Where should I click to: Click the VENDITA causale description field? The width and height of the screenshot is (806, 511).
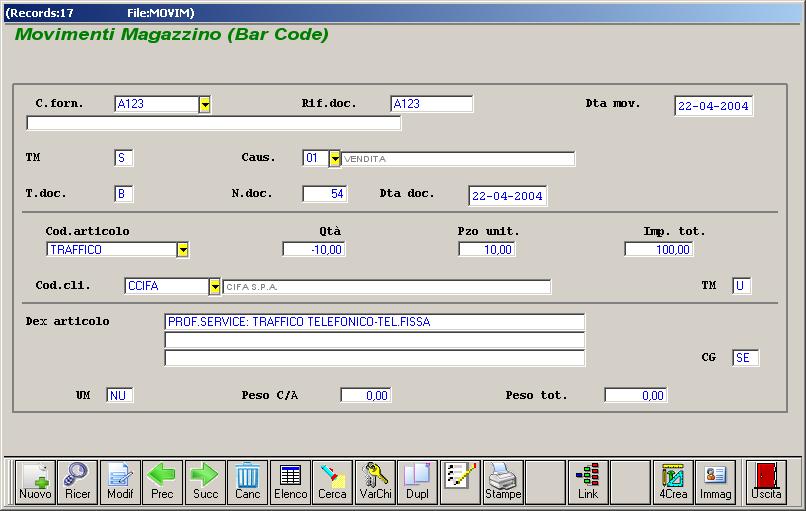(457, 159)
